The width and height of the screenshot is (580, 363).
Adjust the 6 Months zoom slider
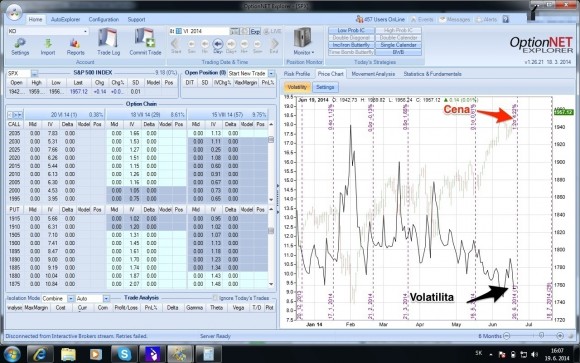click(x=541, y=336)
